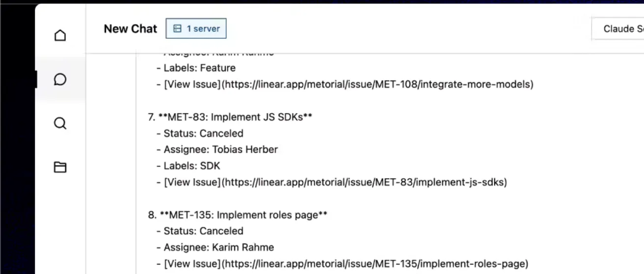644x274 pixels.
Task: Open the MET-135 implement-roles-page URL
Action: pyautogui.click(x=375, y=264)
